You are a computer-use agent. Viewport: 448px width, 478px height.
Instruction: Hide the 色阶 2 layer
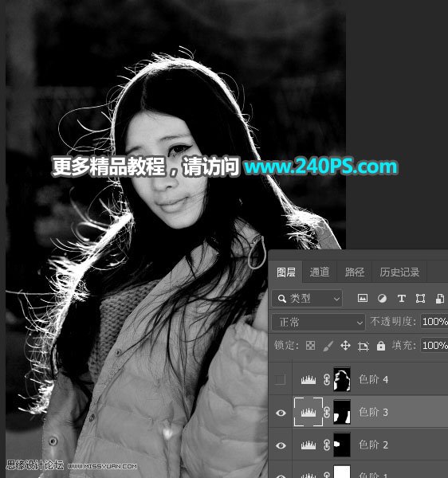[x=281, y=445]
